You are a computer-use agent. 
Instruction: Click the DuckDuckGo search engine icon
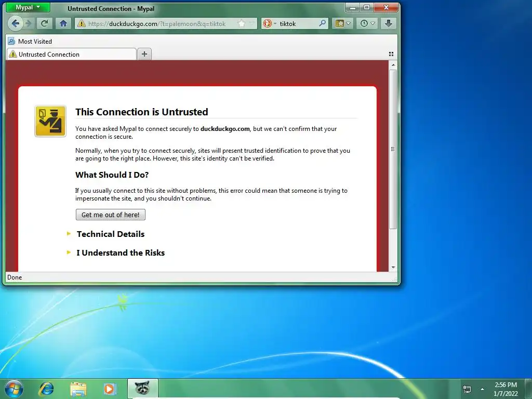coord(268,23)
